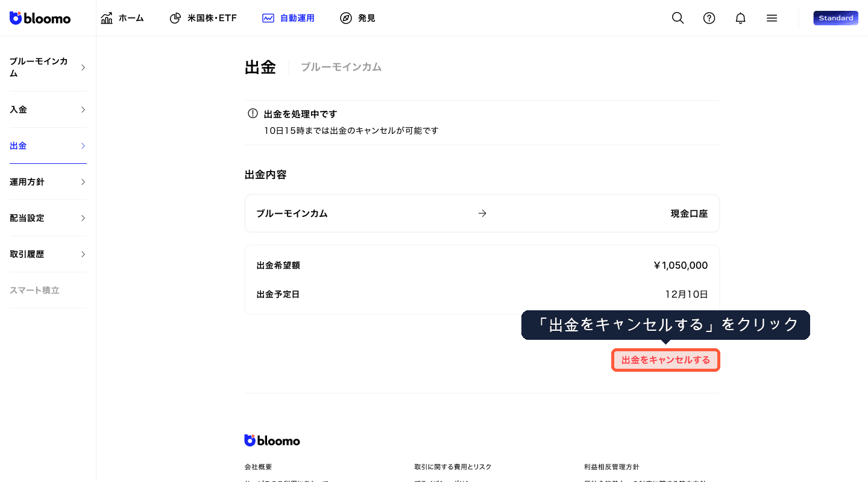
Task: Click the cancellation deadline notice text
Action: click(351, 130)
